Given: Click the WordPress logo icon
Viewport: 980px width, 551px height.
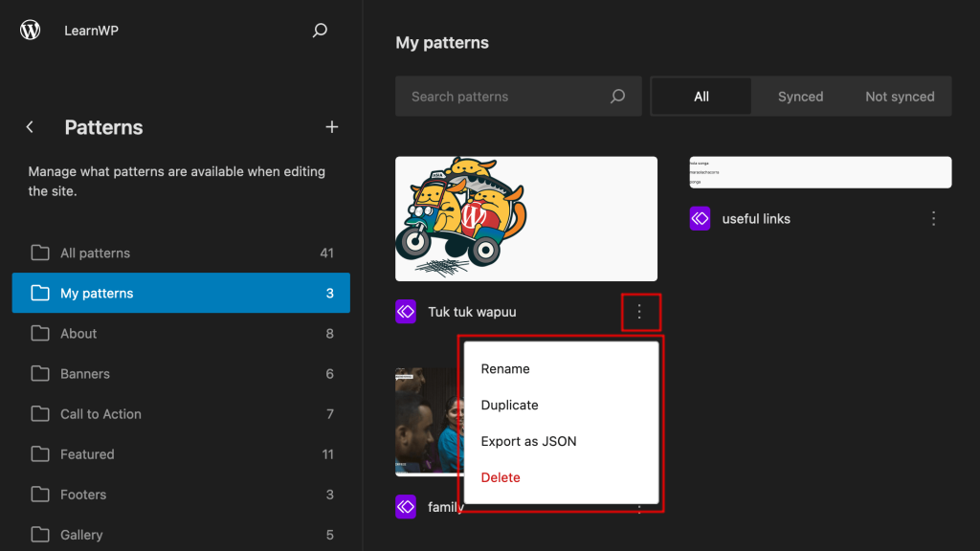Looking at the screenshot, I should [30, 30].
